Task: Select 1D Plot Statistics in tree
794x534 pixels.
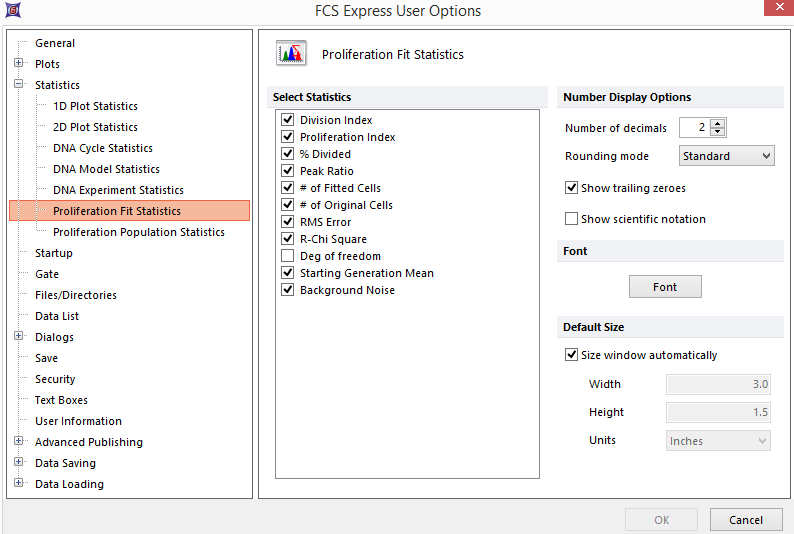Action: pyautogui.click(x=95, y=106)
